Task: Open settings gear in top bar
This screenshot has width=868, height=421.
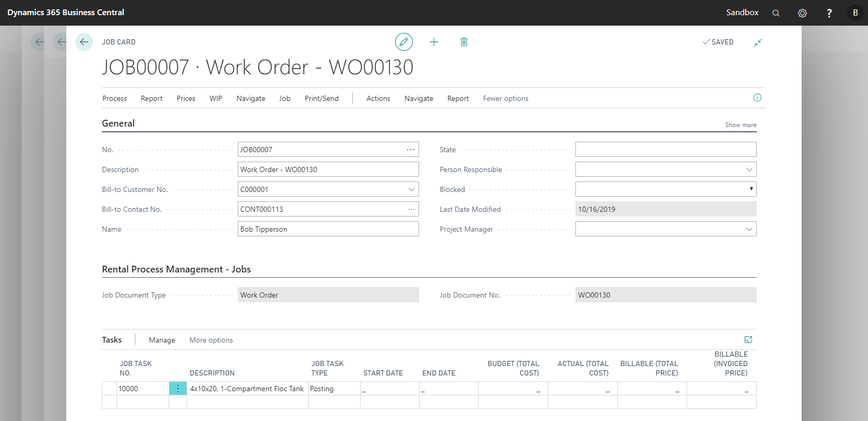Action: (x=803, y=13)
